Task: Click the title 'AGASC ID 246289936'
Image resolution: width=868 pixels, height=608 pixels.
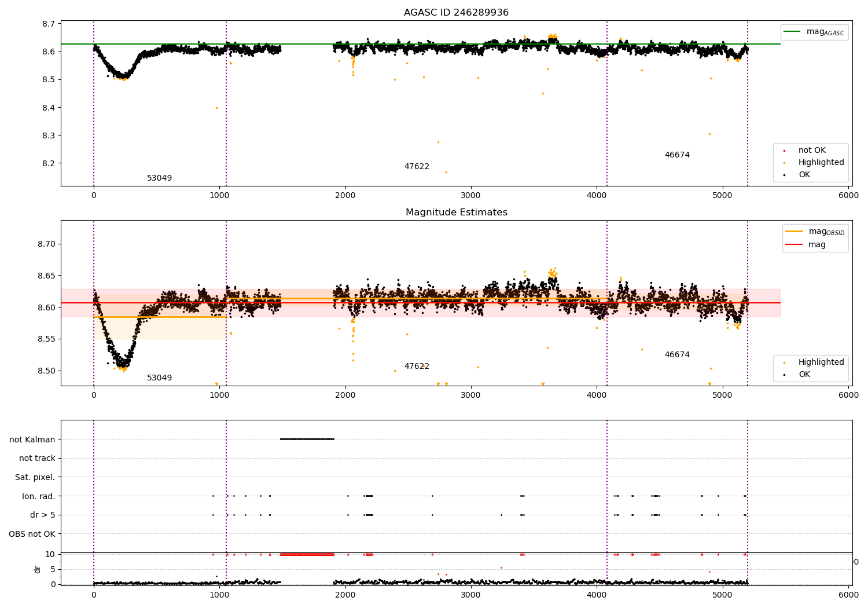Action: coord(456,13)
